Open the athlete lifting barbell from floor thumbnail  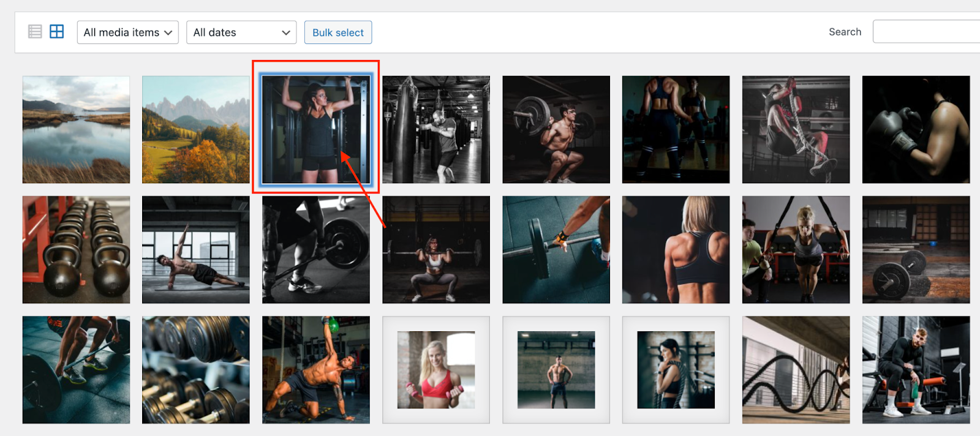pyautogui.click(x=76, y=370)
